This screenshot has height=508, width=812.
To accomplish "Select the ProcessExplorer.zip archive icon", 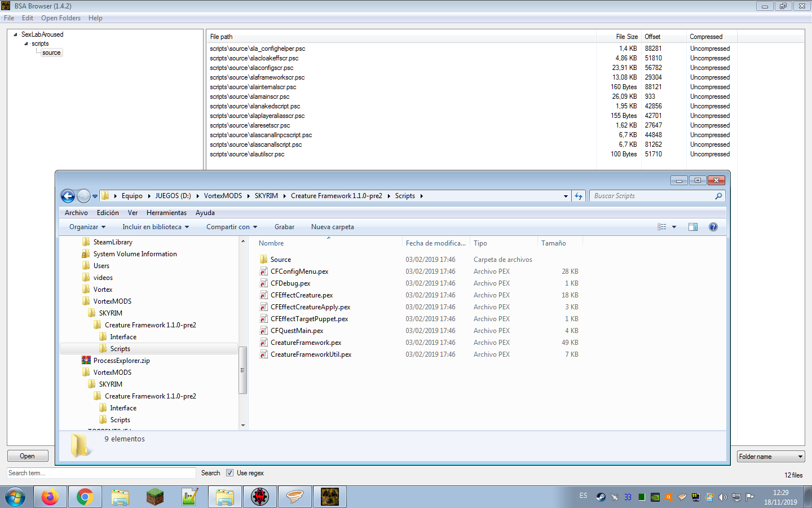I will tap(86, 360).
